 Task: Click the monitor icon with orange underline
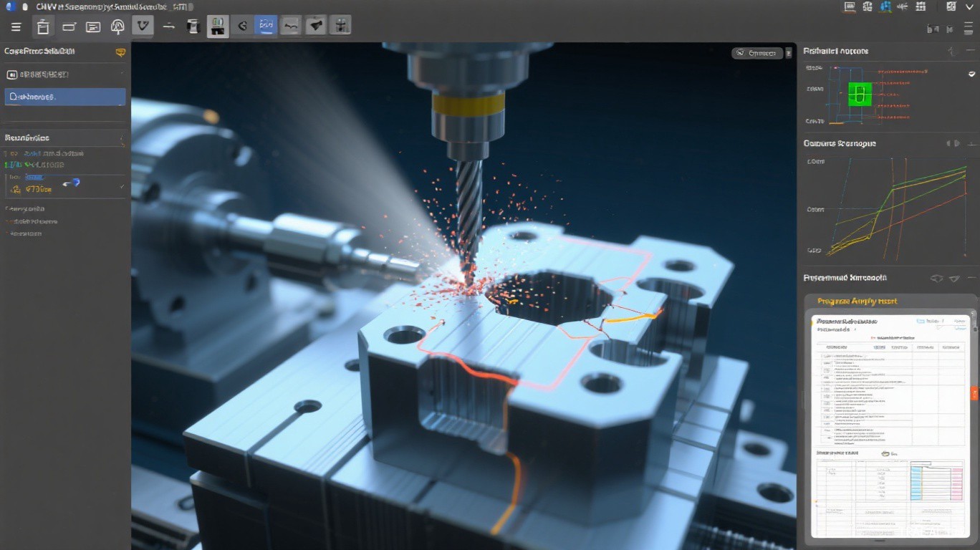[x=850, y=7]
